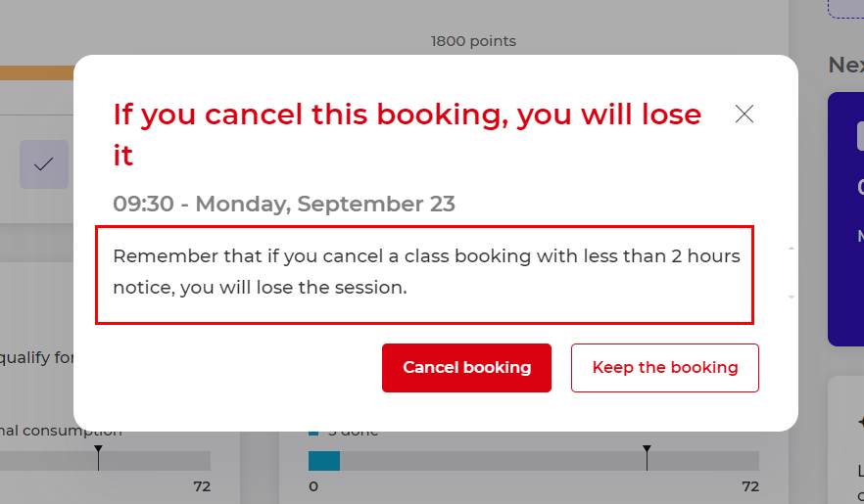
Task: Click the '0' label under the progress bar
Action: (x=313, y=486)
